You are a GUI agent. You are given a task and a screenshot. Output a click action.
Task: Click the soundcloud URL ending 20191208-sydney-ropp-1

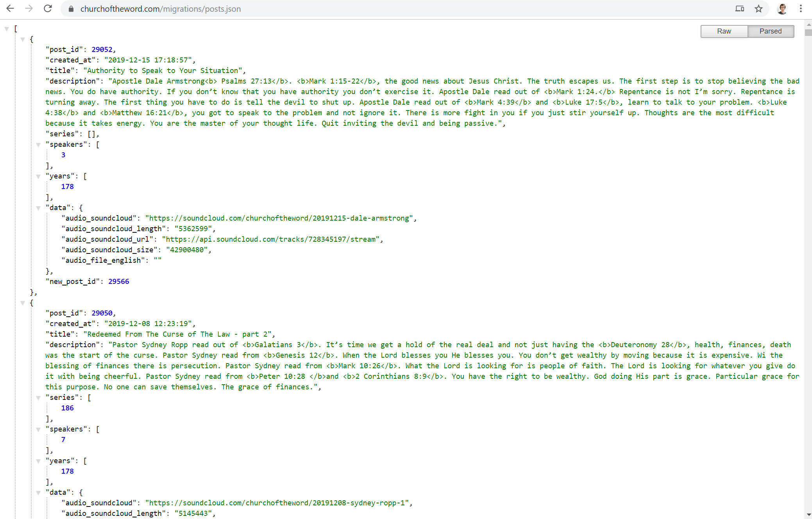click(x=277, y=503)
